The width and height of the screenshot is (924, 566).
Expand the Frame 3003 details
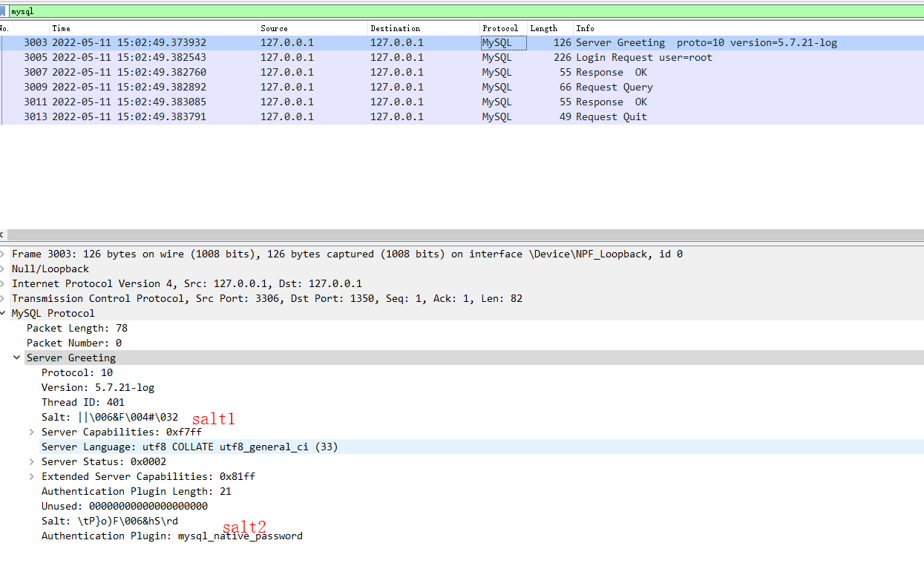click(x=3, y=254)
